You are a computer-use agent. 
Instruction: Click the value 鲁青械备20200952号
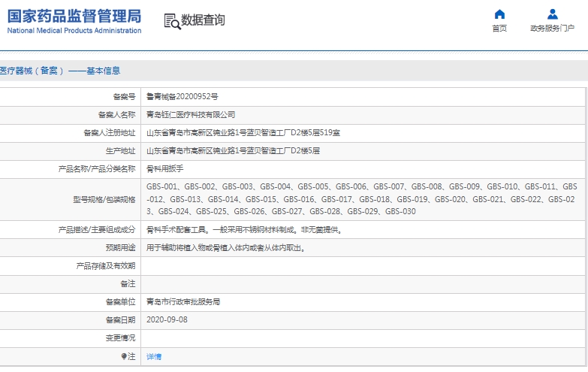pos(182,96)
